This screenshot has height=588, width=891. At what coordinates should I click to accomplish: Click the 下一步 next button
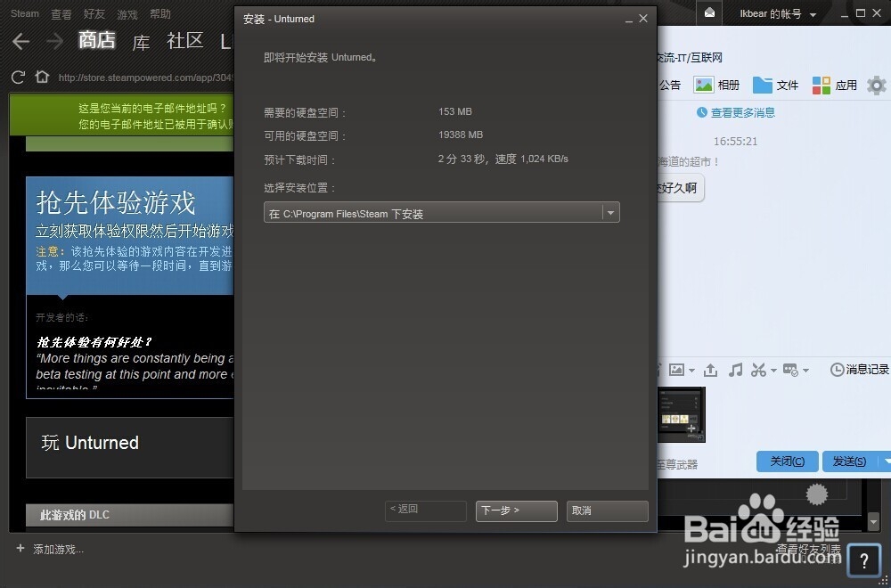(x=516, y=510)
